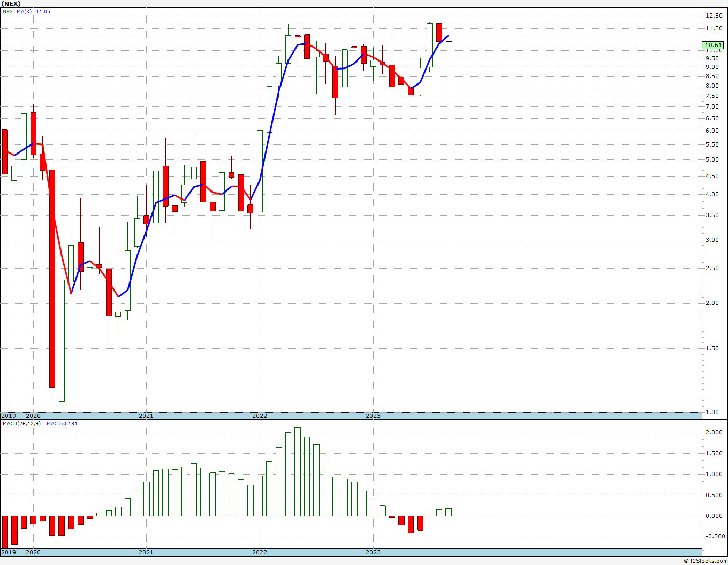Click the 0.000 MACD axis label
728x565 pixels.
(714, 516)
